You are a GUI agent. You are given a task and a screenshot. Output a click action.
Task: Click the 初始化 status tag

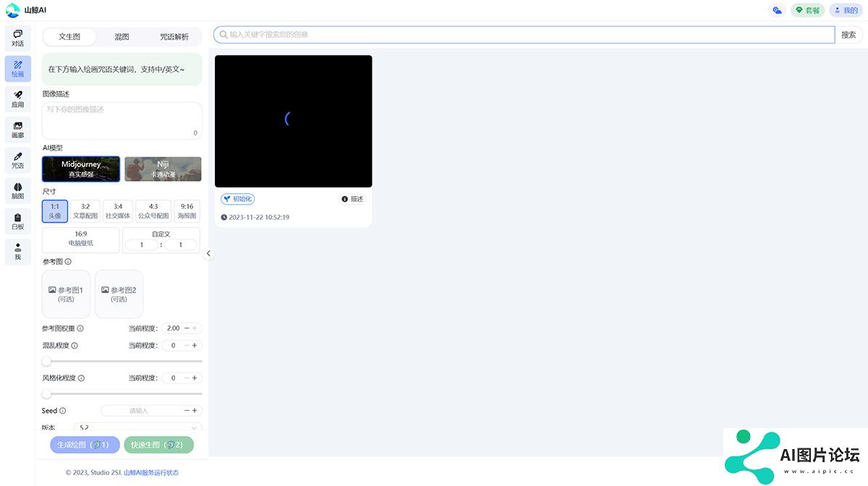click(x=237, y=199)
